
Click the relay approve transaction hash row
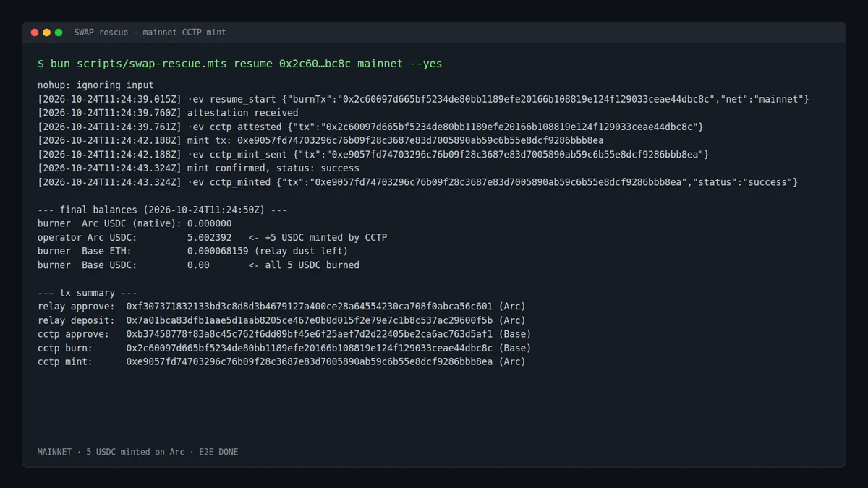281,307
